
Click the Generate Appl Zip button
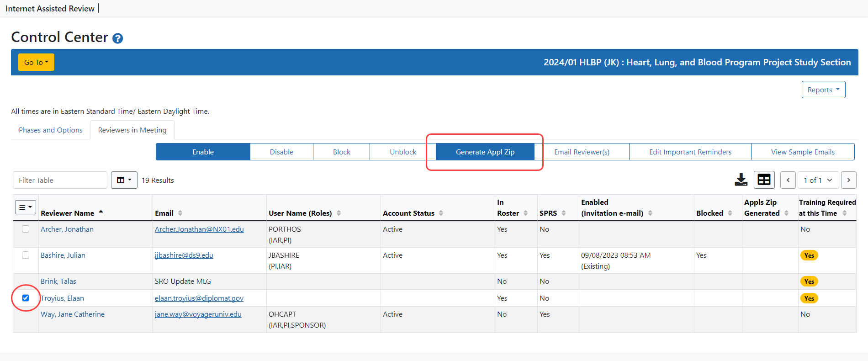(485, 152)
